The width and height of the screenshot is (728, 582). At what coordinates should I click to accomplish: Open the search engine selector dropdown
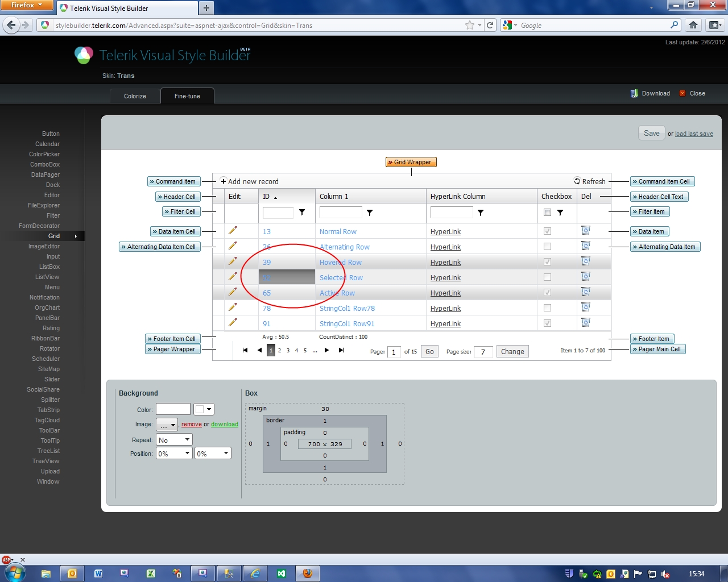[x=509, y=25]
